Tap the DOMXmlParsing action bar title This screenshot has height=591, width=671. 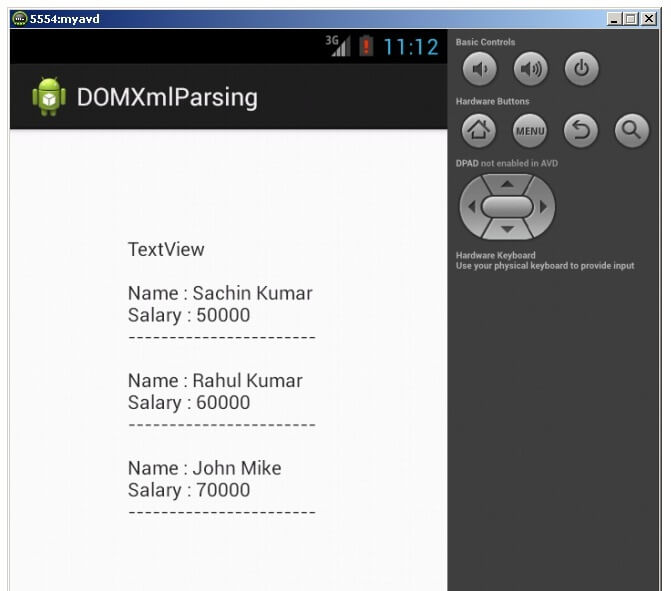[167, 97]
